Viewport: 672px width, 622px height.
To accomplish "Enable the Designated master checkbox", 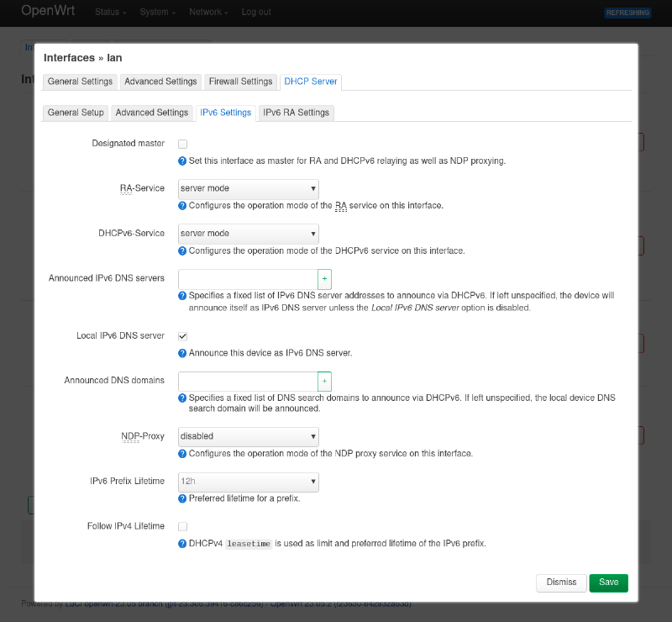I will click(182, 144).
